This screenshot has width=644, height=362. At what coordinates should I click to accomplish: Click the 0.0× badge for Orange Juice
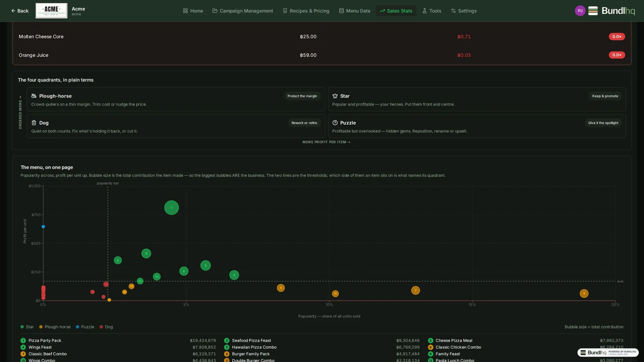click(617, 55)
